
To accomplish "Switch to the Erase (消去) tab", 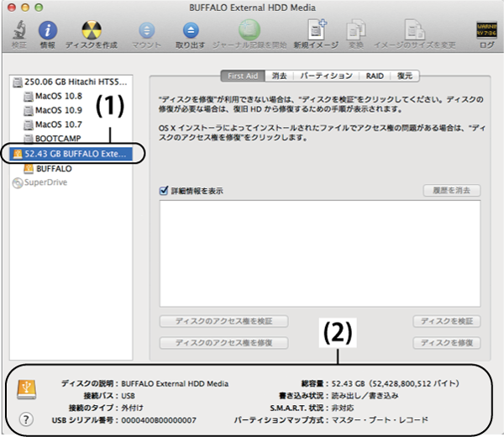I will [x=279, y=76].
